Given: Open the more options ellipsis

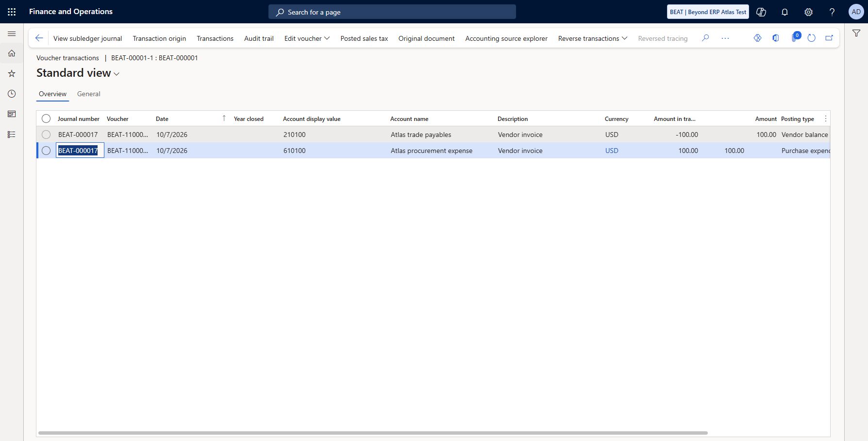Looking at the screenshot, I should (725, 38).
